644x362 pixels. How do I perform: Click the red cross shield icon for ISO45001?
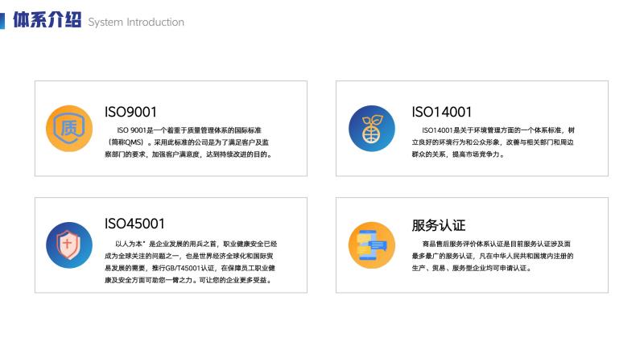coord(69,245)
